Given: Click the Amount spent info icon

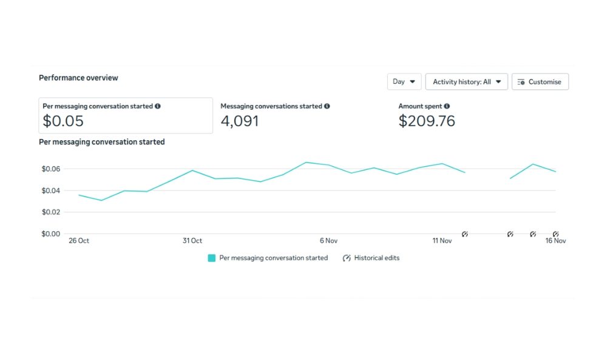Looking at the screenshot, I should coord(447,106).
